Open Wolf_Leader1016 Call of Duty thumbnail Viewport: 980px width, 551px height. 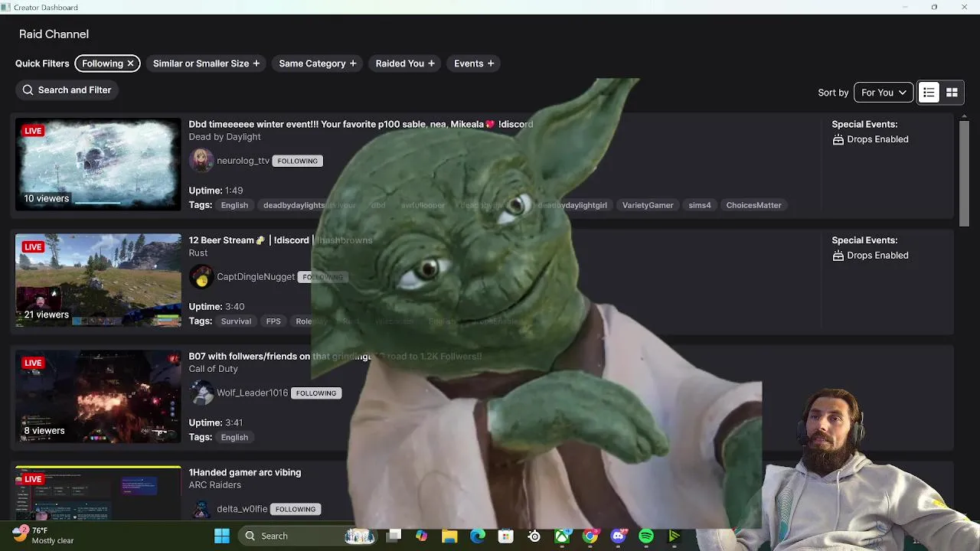pyautogui.click(x=98, y=397)
